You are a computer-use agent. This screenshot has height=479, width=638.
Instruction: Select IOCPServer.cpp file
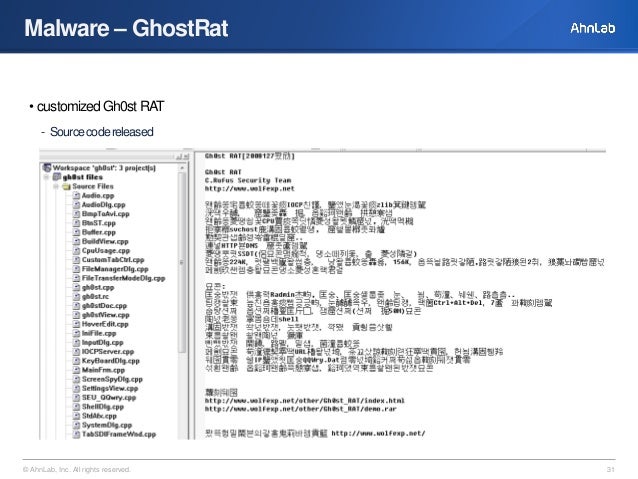coord(108,352)
